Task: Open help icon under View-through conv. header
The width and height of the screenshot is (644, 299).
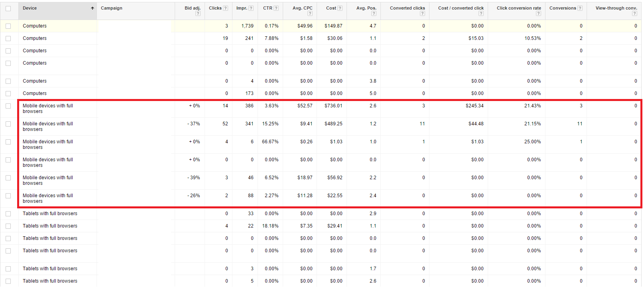Action: pos(634,14)
